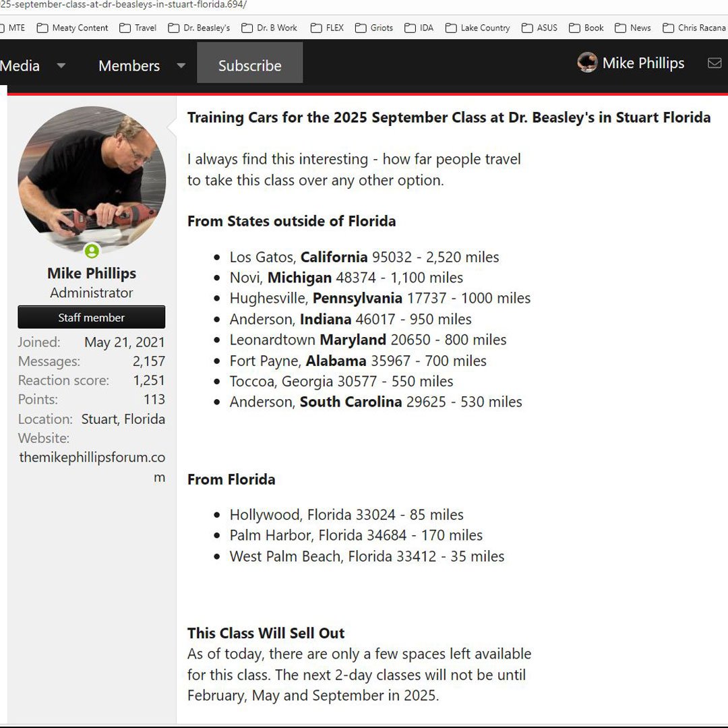Click the small avatar beside Mike Phillips in navbar
This screenshot has width=728, height=728.
pos(587,63)
